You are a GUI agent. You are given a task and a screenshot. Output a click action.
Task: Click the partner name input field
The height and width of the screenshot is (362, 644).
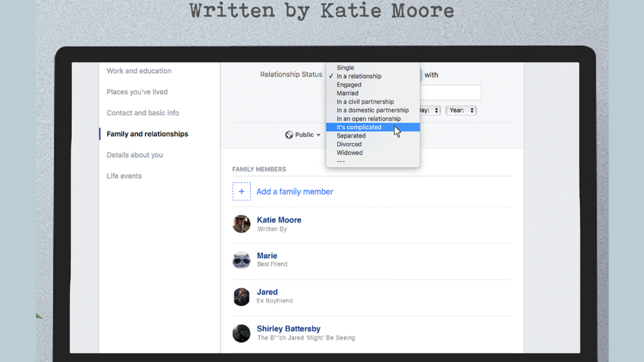[x=450, y=93]
